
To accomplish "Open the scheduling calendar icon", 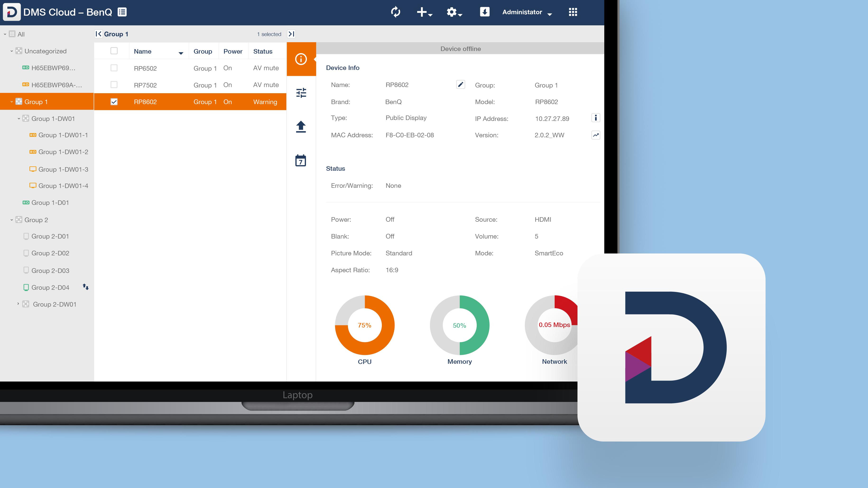I will pyautogui.click(x=300, y=160).
